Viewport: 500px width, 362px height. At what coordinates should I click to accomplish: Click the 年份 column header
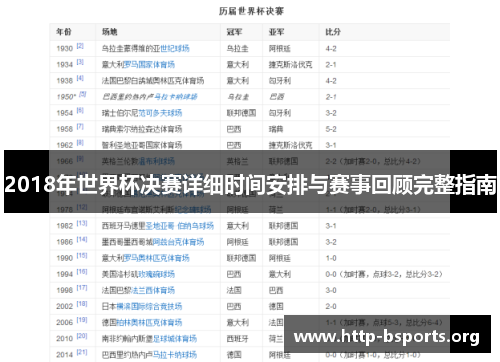point(64,32)
